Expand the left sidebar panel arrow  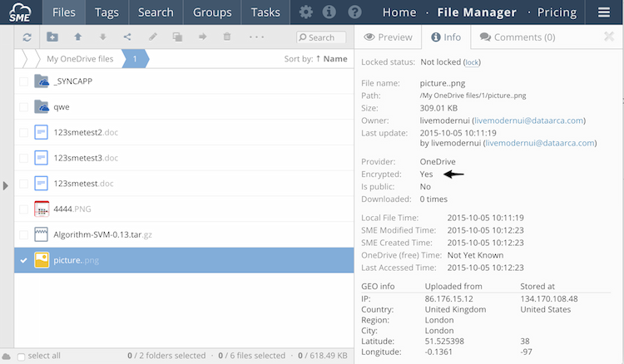(6, 185)
